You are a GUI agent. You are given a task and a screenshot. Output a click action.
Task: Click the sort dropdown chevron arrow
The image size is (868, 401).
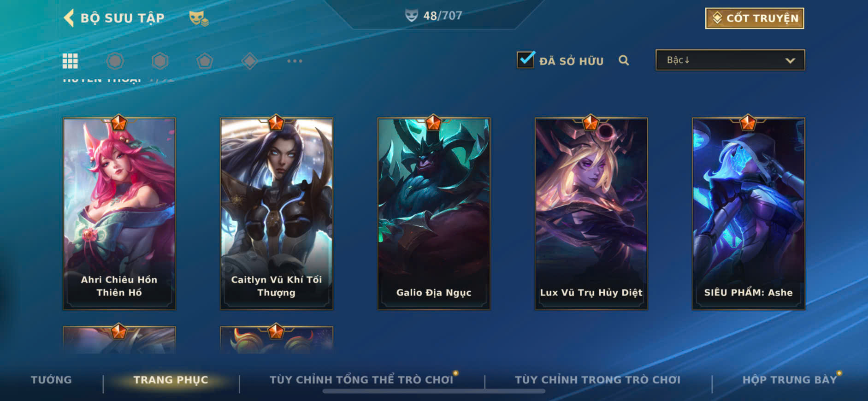[790, 60]
